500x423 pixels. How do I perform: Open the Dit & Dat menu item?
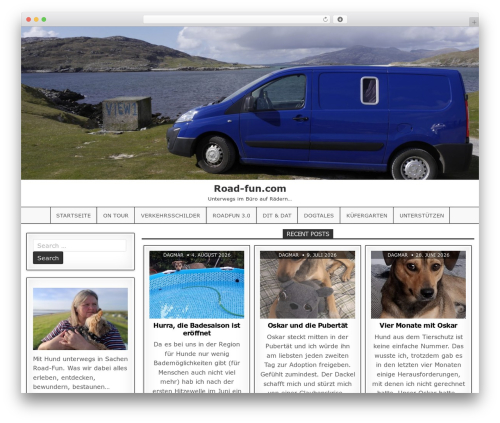click(277, 215)
